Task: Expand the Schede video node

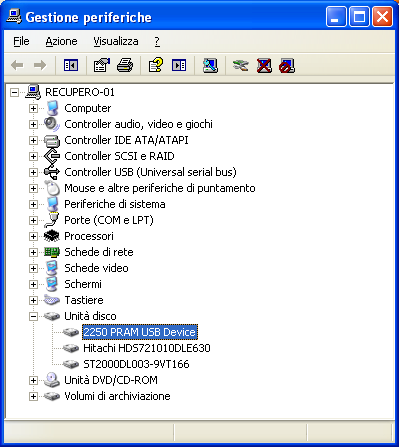Action: point(33,268)
